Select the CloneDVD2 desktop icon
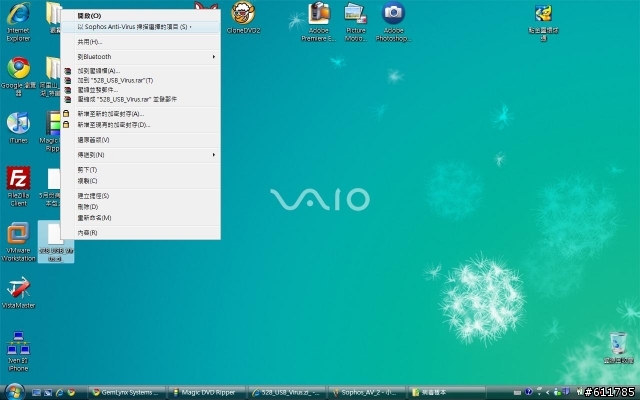 [243, 18]
